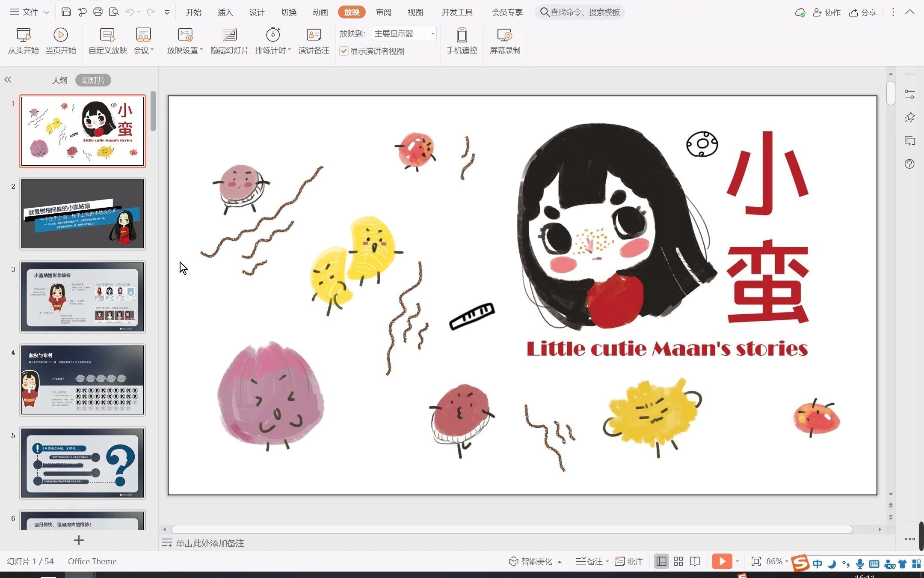924x578 pixels.
Task: Open speaker notes (演讲备注)
Action: pos(314,41)
